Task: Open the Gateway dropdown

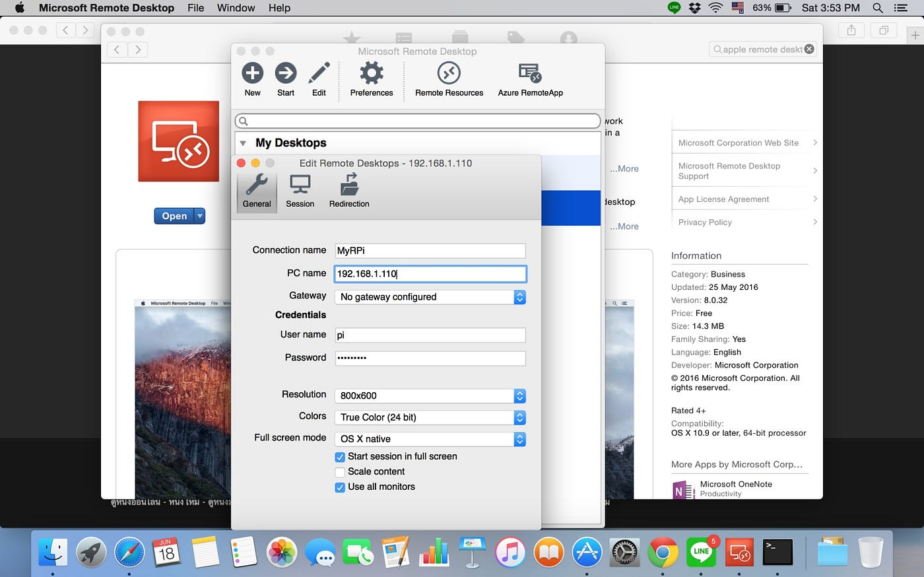Action: (430, 297)
